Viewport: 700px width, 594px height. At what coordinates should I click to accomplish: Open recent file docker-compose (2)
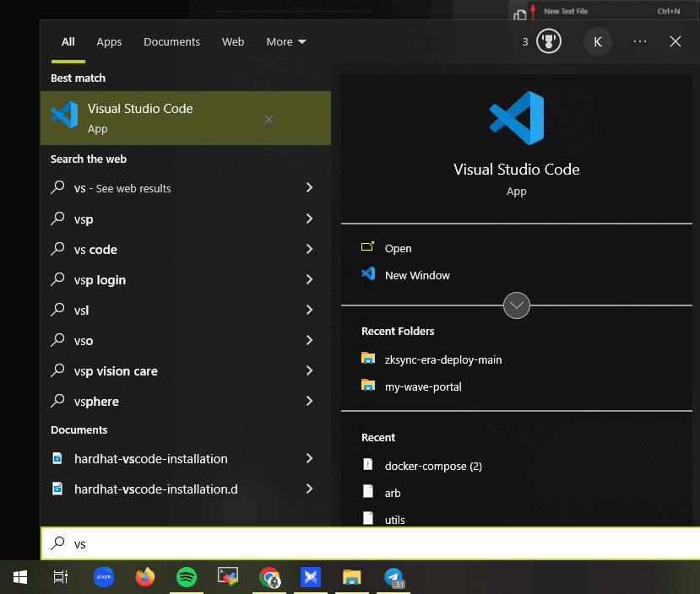point(433,466)
